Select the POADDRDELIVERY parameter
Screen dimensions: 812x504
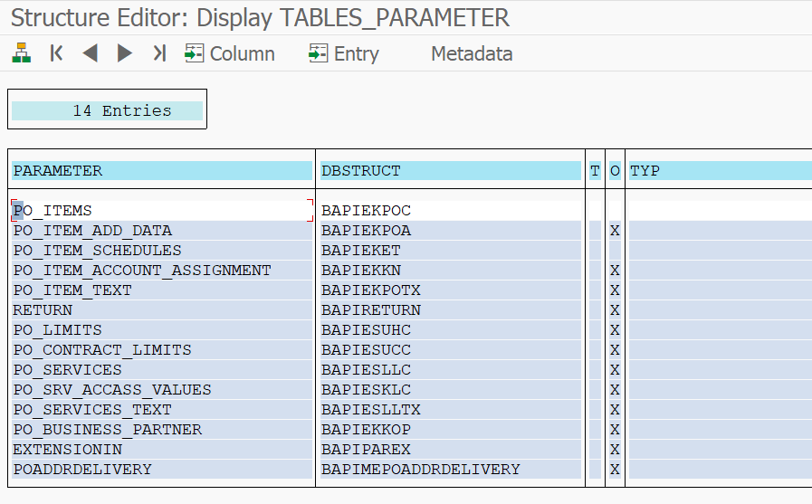(162, 470)
